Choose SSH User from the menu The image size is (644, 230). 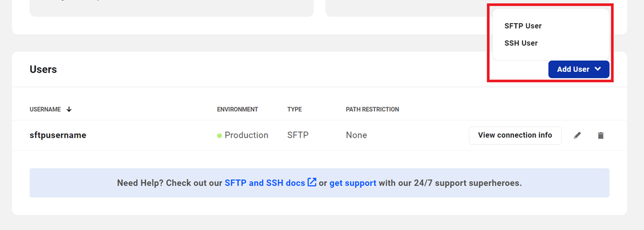[521, 43]
